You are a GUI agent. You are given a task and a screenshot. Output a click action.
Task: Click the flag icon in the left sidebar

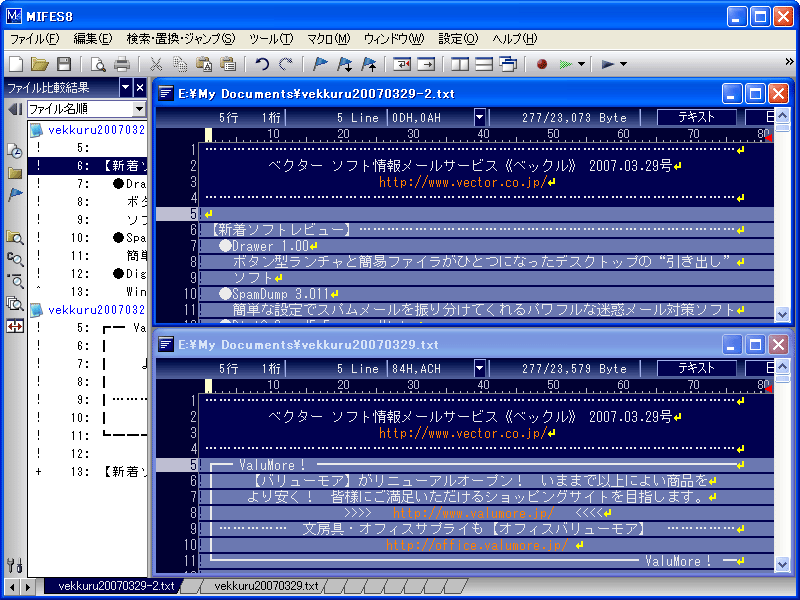click(x=15, y=195)
